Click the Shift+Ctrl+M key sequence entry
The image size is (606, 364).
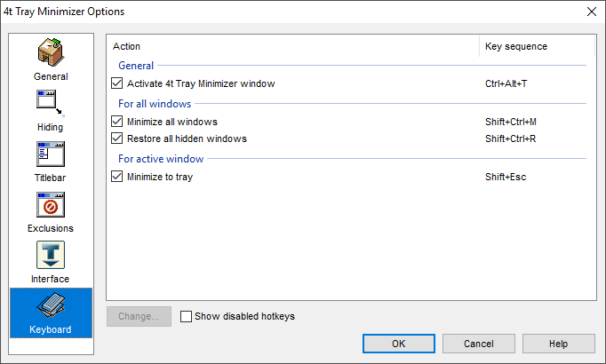511,122
